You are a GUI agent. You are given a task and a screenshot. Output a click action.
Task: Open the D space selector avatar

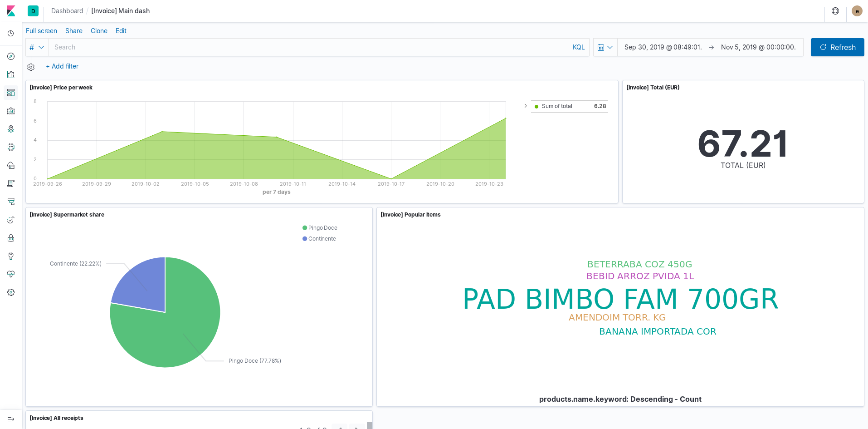point(33,11)
